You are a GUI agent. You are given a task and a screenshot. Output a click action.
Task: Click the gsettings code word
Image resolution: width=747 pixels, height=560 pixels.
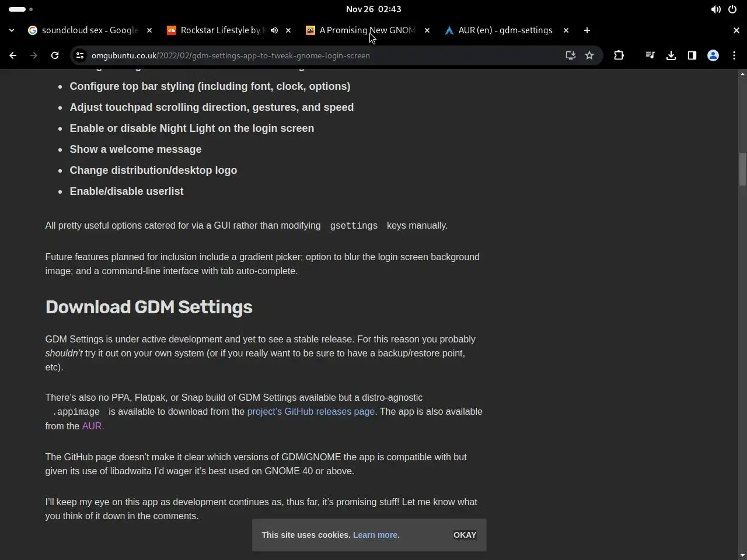[x=354, y=226]
